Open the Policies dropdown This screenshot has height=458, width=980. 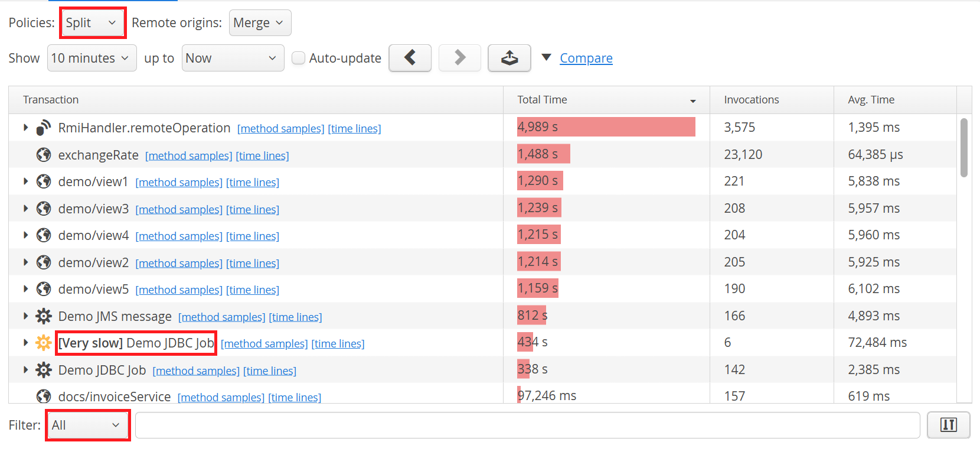93,23
